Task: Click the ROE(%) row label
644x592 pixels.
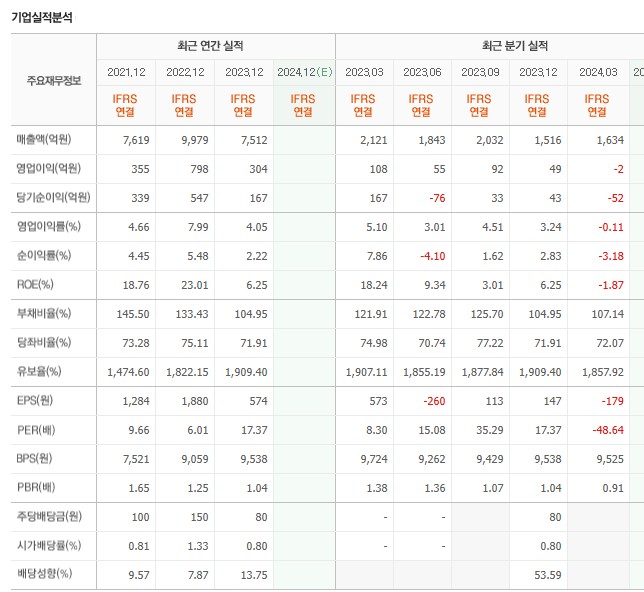Action: 35,284
